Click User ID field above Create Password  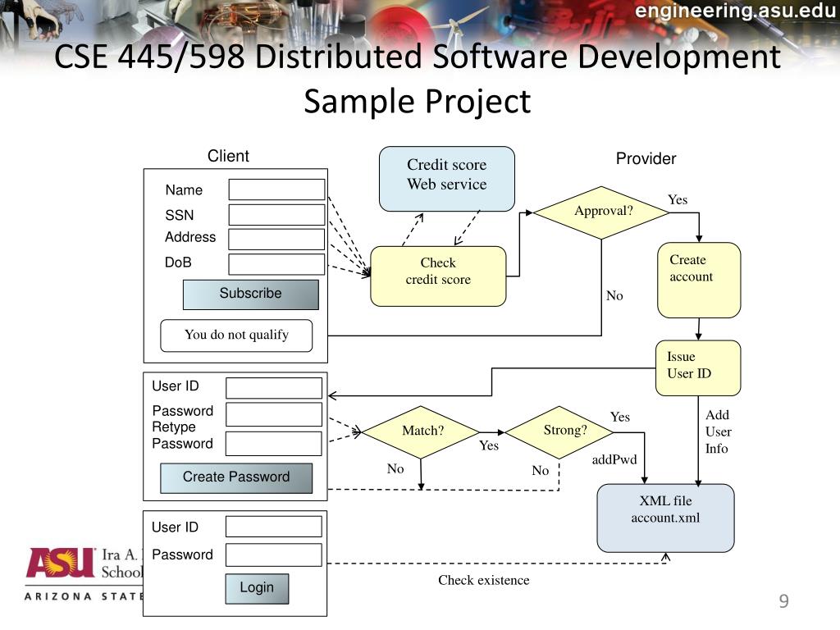pos(274,388)
